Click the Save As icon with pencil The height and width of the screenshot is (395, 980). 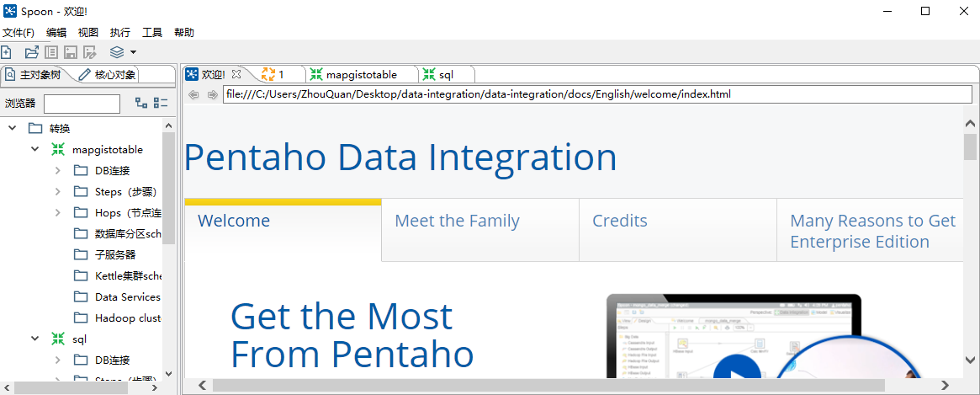90,52
